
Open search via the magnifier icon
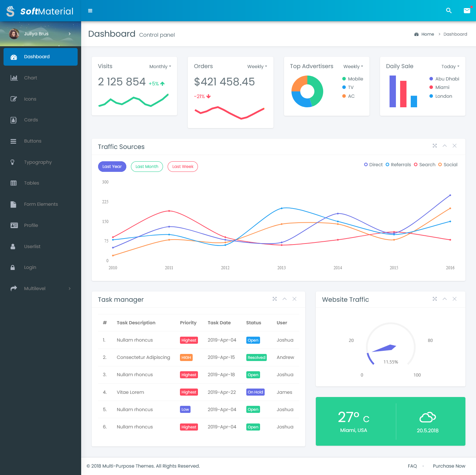point(449,11)
